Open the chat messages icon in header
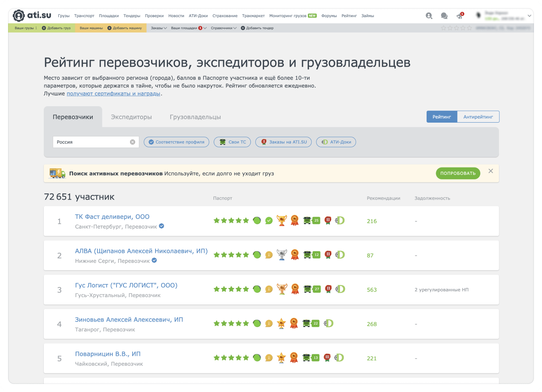 (x=444, y=16)
